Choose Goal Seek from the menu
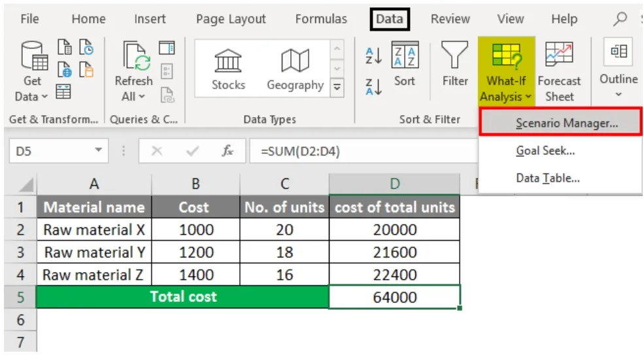Screen dimensions: 644x355 (x=560, y=151)
